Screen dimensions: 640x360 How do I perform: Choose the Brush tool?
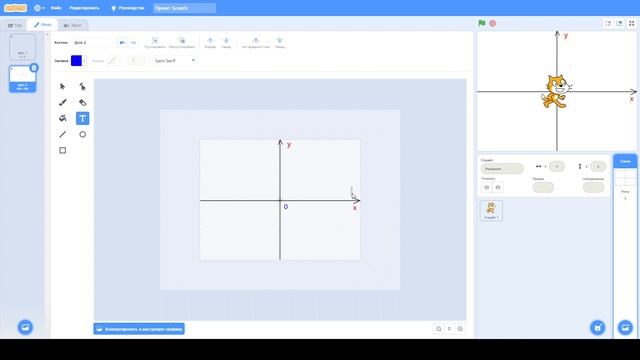click(x=62, y=102)
